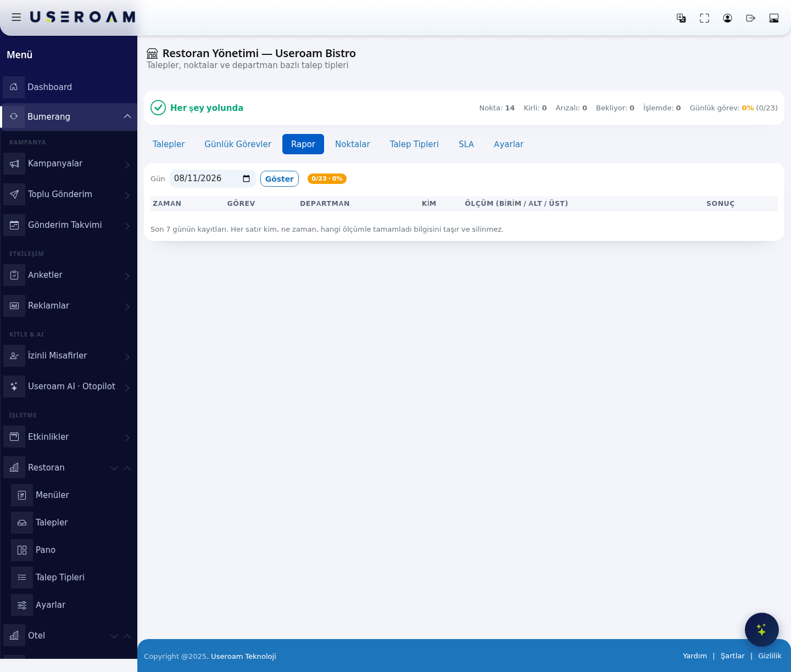
Task: Click the Restoran building icon
Action: click(14, 468)
